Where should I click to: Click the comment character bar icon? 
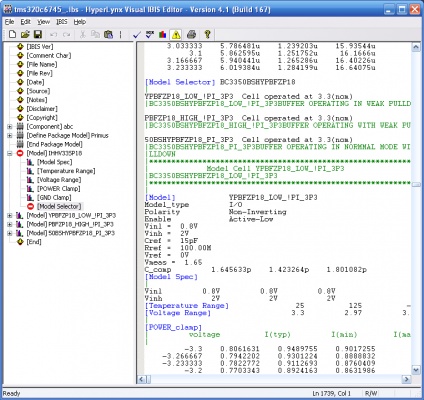[x=120, y=34]
